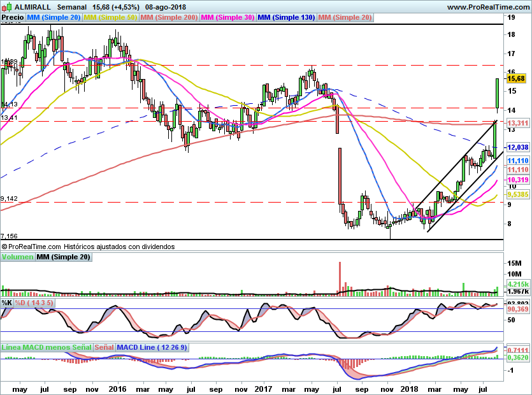Click the ALMIRALL ticker name
The image size is (532, 395).
(x=32, y=7)
